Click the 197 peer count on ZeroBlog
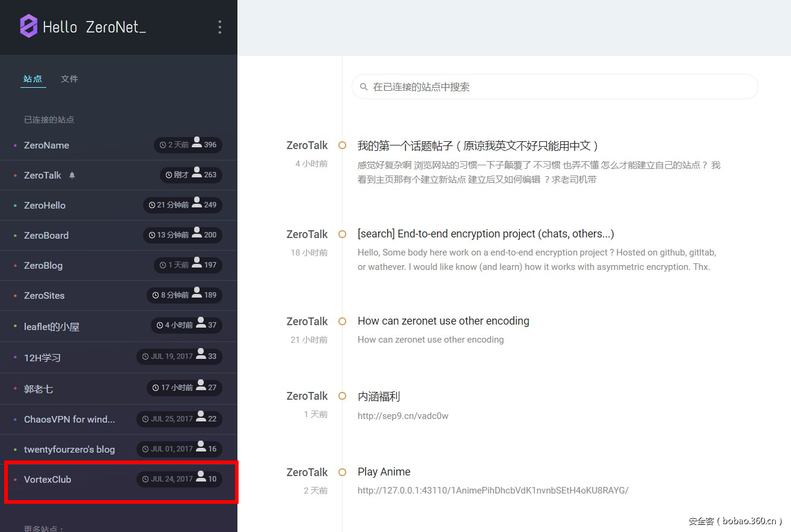The width and height of the screenshot is (791, 532). pyautogui.click(x=210, y=265)
